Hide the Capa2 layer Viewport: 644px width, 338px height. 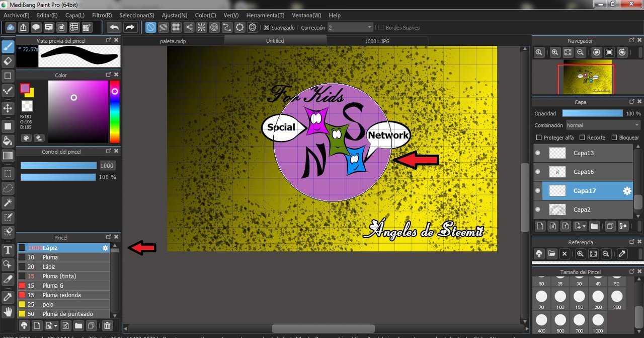pyautogui.click(x=538, y=209)
